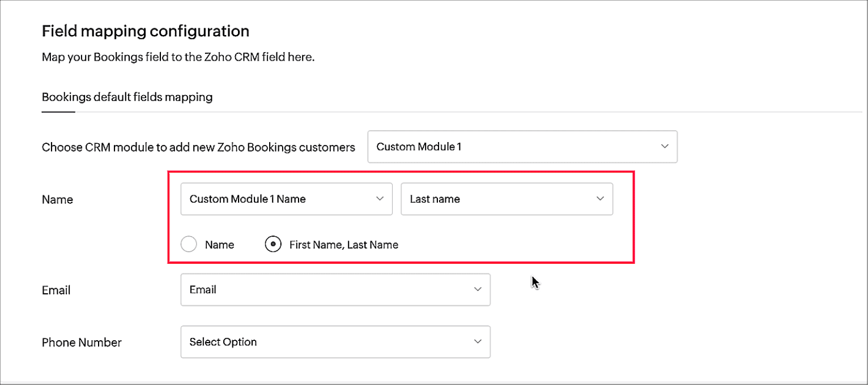Click the Email field row label
The height and width of the screenshot is (385, 868).
(56, 290)
